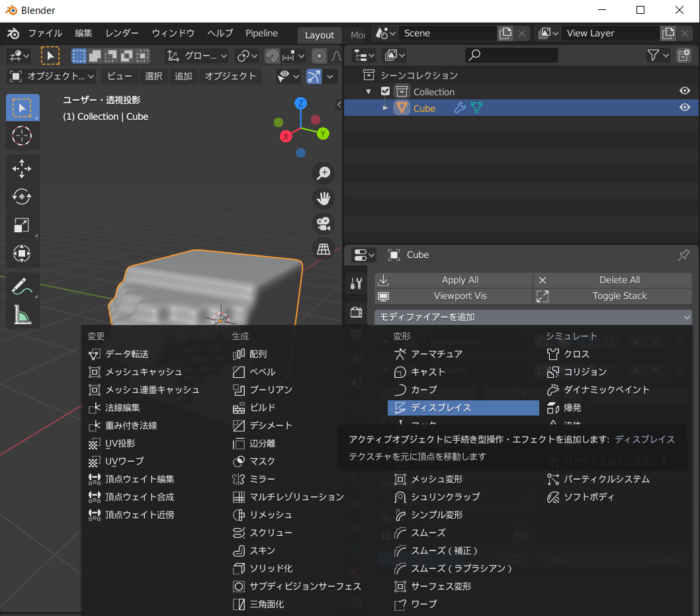
Task: Select the Annotate tool
Action: 22,286
